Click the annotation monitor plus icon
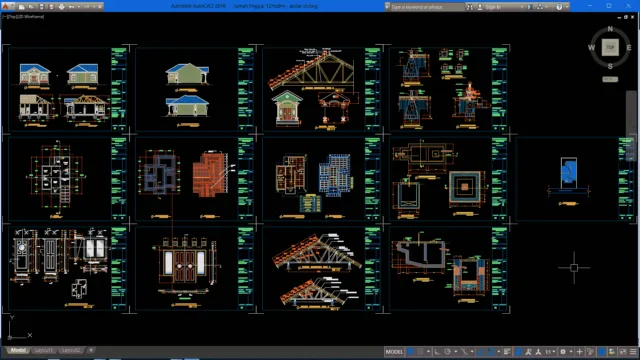The width and height of the screenshot is (640, 360). 579,351
